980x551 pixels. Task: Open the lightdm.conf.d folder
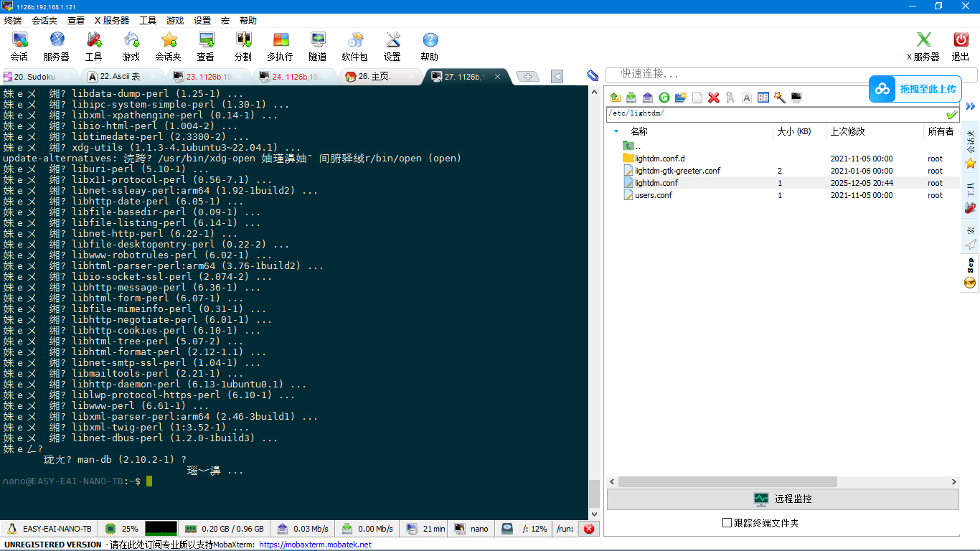[x=660, y=159]
